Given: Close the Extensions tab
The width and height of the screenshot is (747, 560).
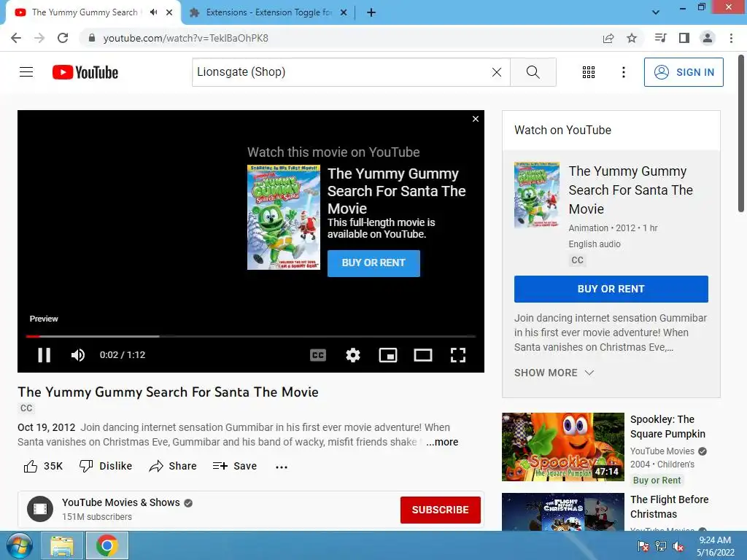Looking at the screenshot, I should pyautogui.click(x=344, y=12).
